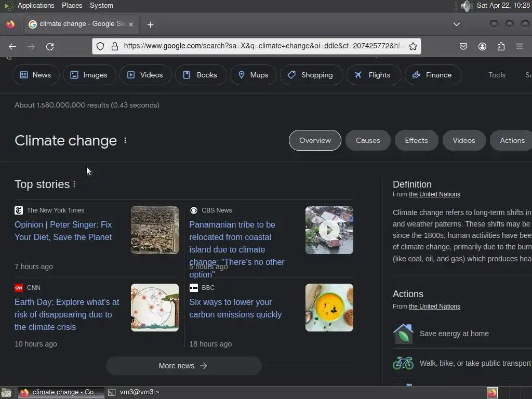This screenshot has width=532, height=399.
Task: Click the CNN source logo
Action: click(x=19, y=288)
